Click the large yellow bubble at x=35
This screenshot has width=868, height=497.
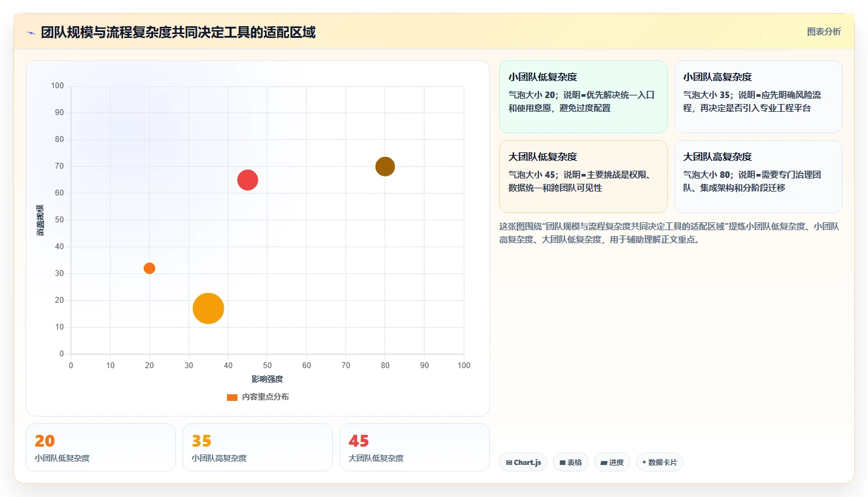point(209,309)
